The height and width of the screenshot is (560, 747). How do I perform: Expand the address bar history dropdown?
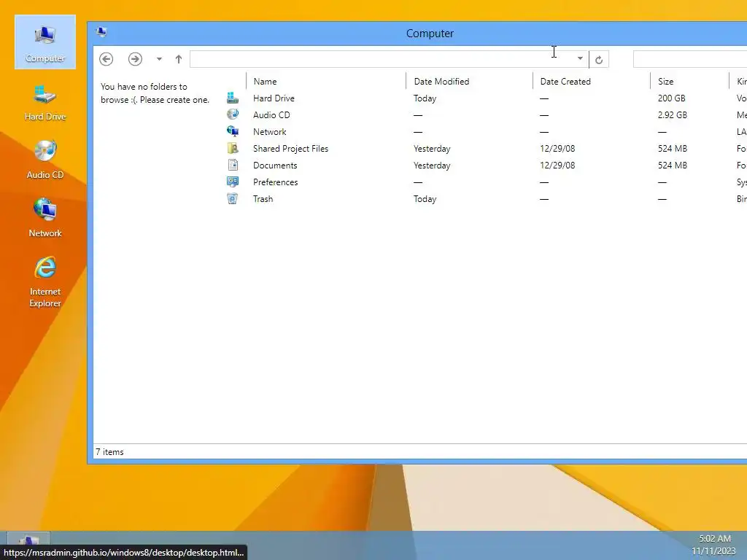coord(580,58)
